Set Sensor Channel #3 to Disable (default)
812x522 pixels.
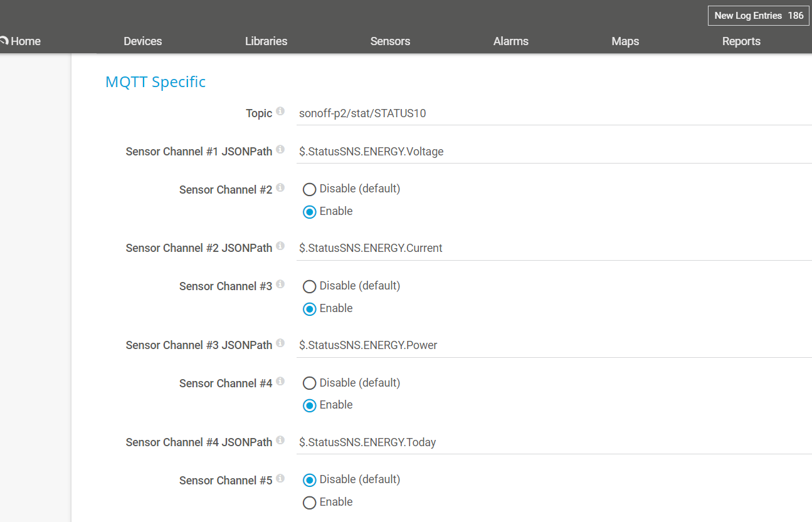[309, 286]
